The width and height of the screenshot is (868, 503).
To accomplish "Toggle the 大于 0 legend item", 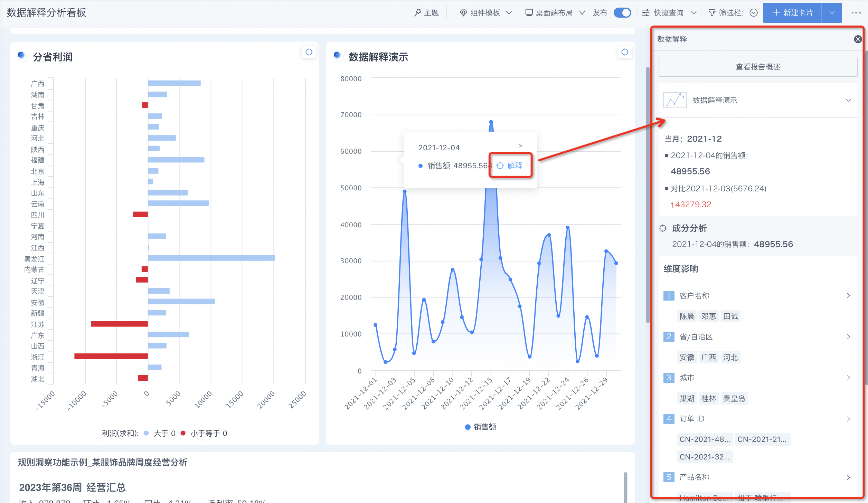I will click(x=159, y=433).
